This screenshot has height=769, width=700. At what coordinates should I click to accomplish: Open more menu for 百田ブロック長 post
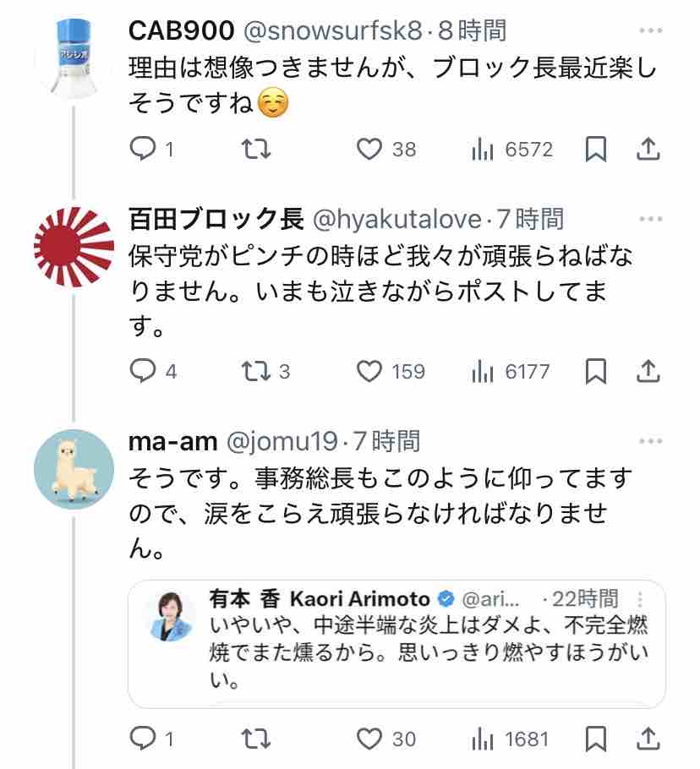coord(650,220)
